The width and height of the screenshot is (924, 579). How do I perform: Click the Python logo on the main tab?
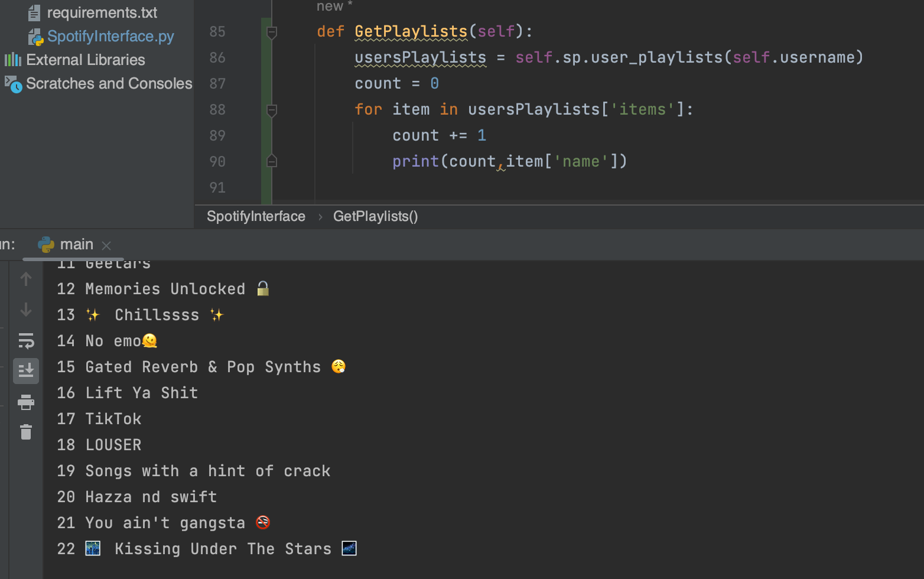pos(46,245)
